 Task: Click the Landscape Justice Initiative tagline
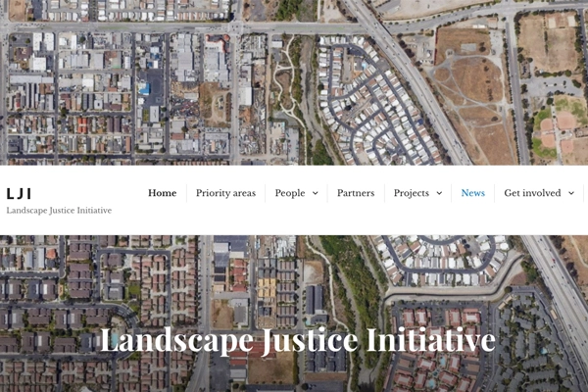[59, 211]
